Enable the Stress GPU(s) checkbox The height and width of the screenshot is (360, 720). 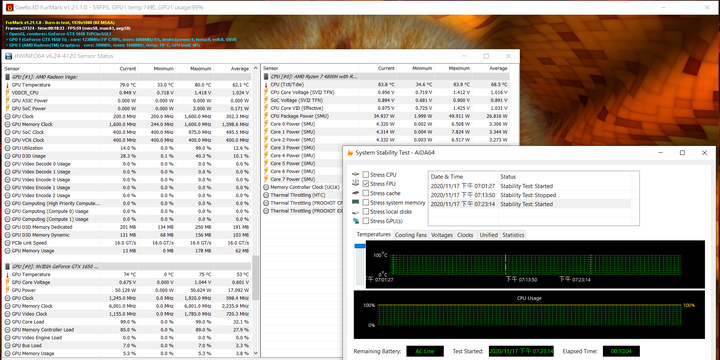coord(366,221)
